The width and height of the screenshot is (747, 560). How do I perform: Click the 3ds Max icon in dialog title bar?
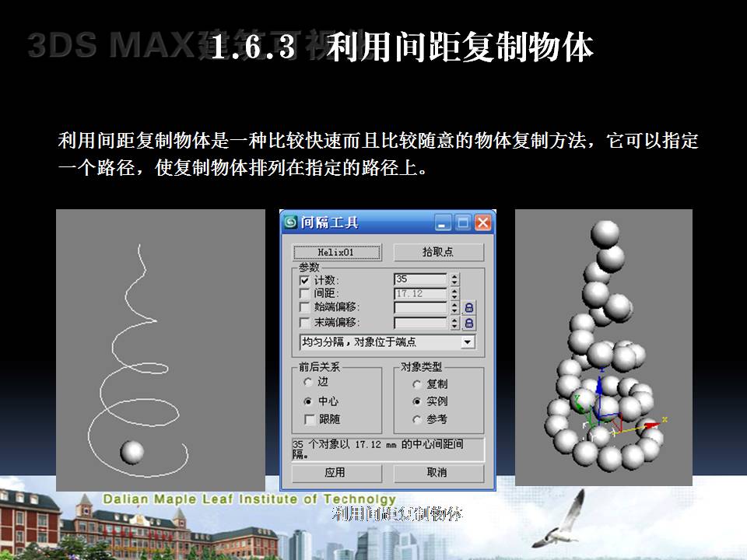pyautogui.click(x=291, y=222)
